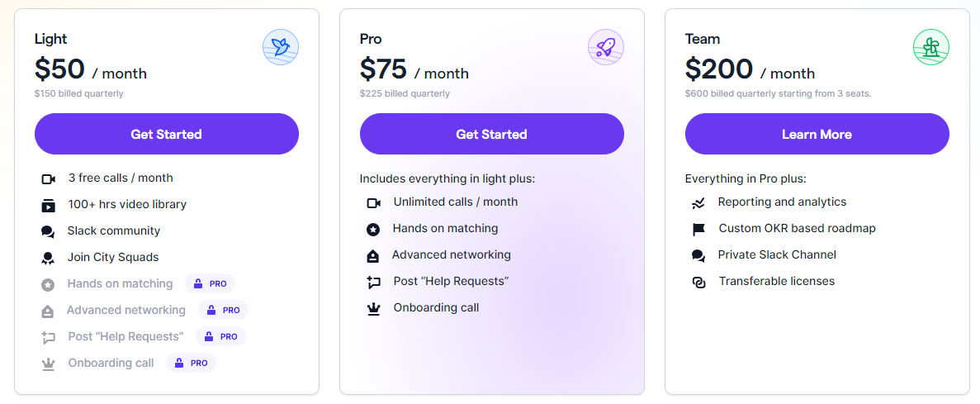980x404 pixels.
Task: Click the PRO lock badge beside Light Onboarding call
Action: coord(191,363)
